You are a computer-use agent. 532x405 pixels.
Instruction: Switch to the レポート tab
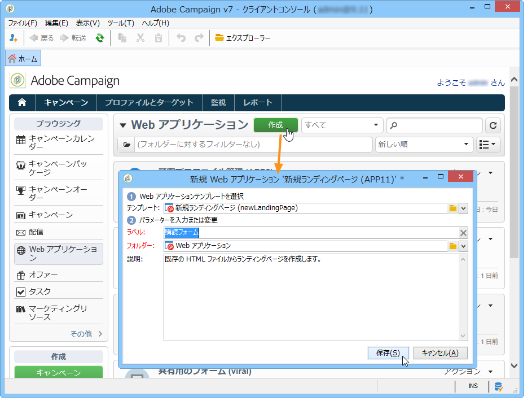pos(258,103)
